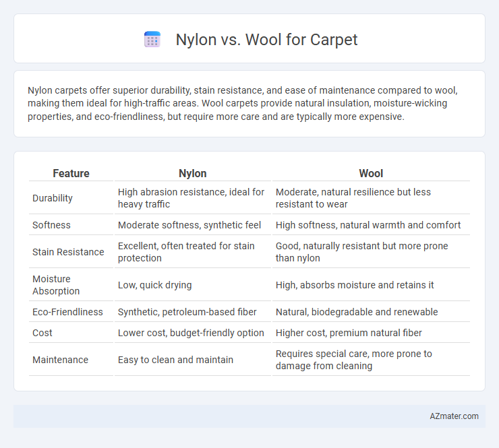Click the 'Low, quick drying' cell
The image size is (499, 448).
click(193, 285)
